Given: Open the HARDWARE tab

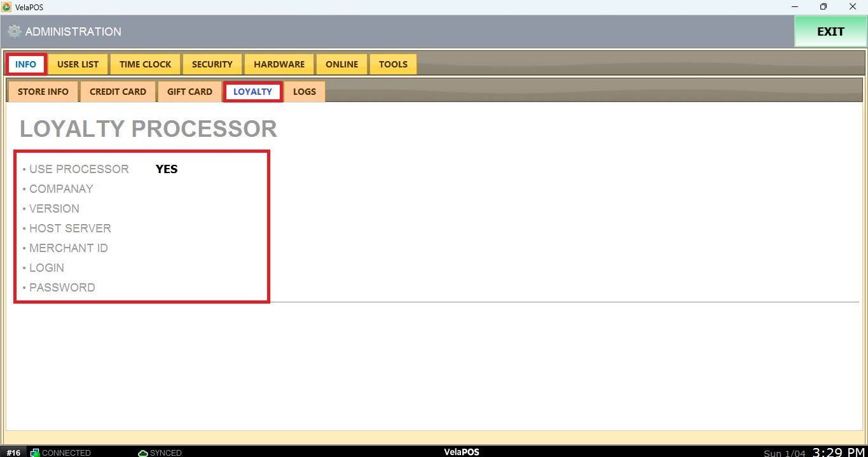Looking at the screenshot, I should 279,64.
